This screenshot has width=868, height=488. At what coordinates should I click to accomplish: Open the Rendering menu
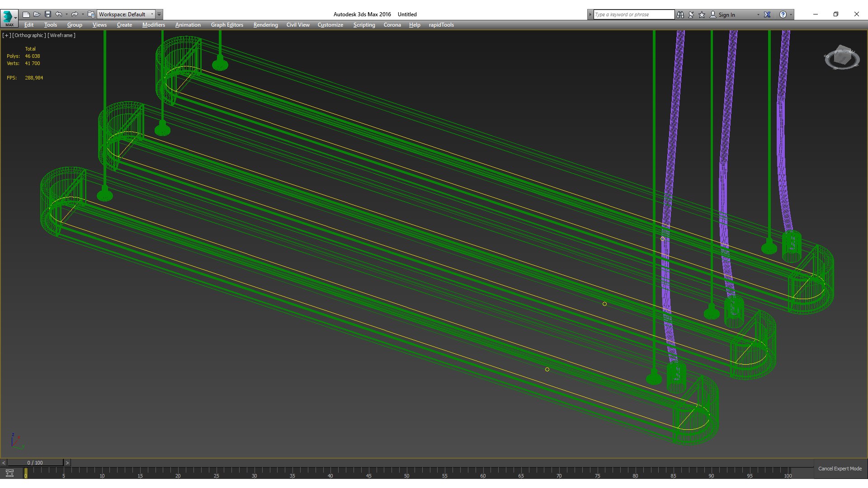point(265,25)
